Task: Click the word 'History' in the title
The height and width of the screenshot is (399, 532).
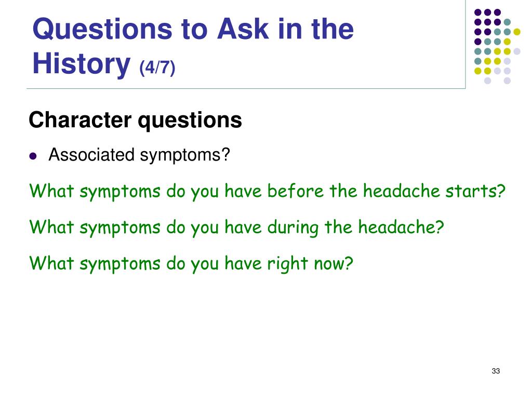Action: [81, 64]
